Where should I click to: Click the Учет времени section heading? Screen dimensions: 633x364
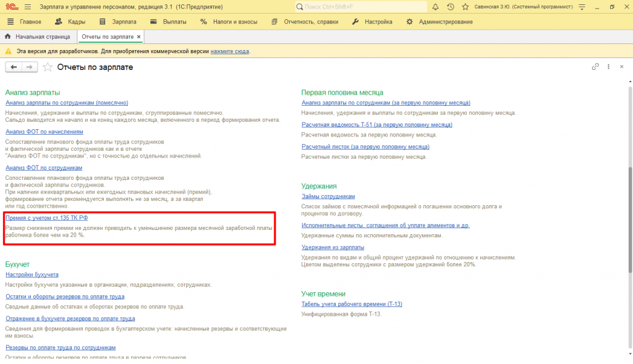point(323,294)
